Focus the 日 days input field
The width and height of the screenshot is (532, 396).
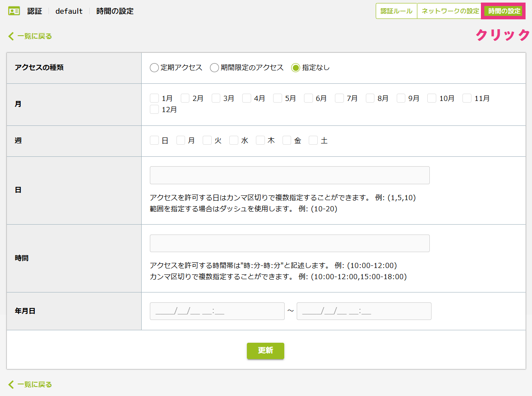(x=290, y=175)
